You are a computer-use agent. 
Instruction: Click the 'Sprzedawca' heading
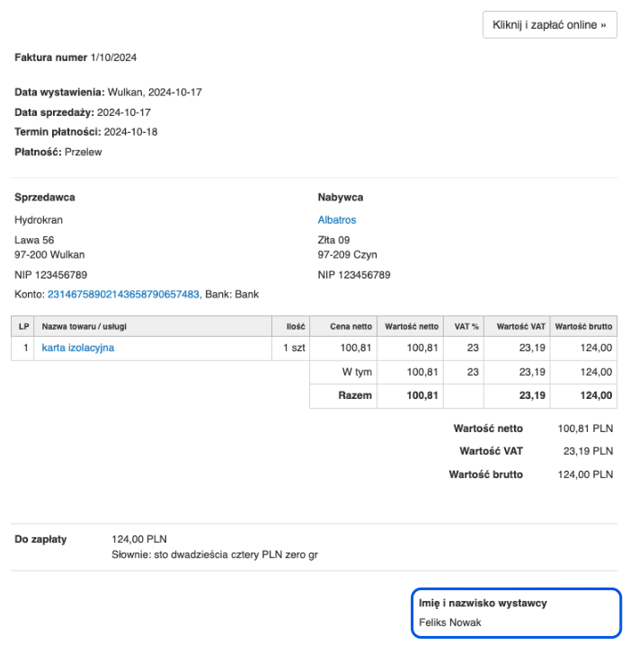click(45, 197)
